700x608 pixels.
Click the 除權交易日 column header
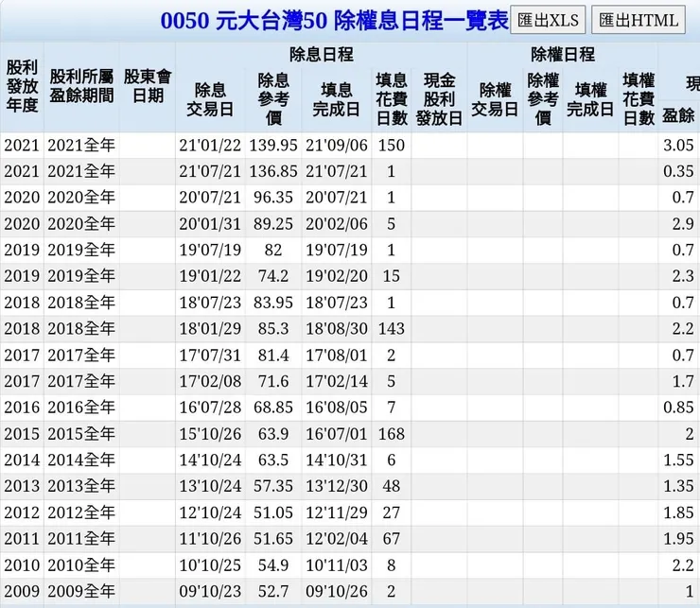click(x=495, y=99)
